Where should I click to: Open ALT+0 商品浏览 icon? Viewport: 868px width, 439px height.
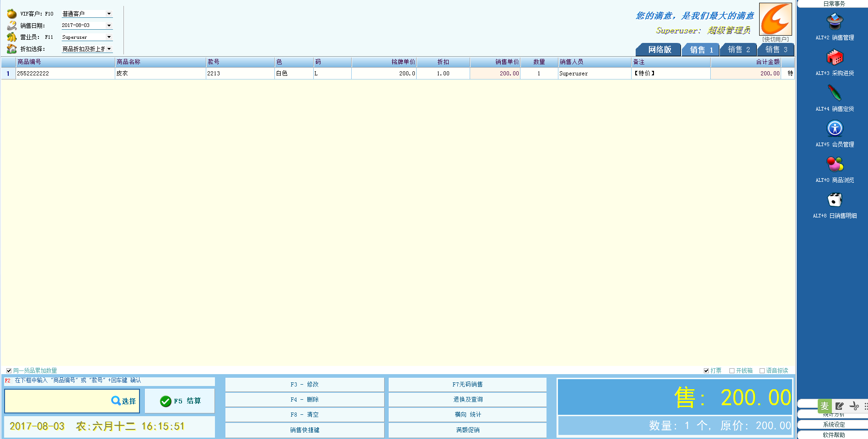[835, 164]
